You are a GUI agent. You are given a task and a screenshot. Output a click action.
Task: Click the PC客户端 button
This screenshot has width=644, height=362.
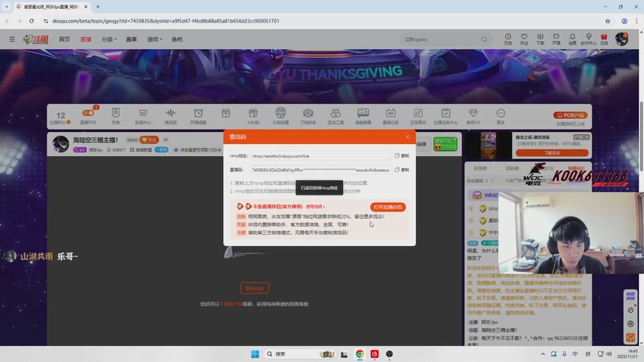pyautogui.click(x=570, y=115)
